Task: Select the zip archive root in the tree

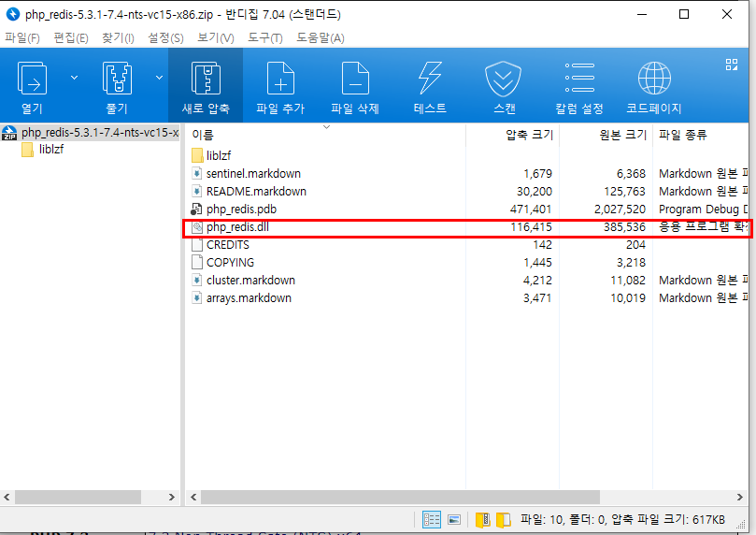Action: 91,132
